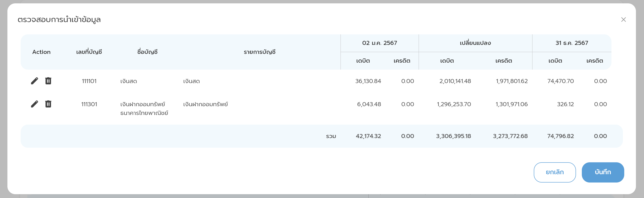Screen dimensions: 644x198
Task: Close the ตรวจสอบการนำเข้าข้อมูล dialog
Action: point(623,20)
